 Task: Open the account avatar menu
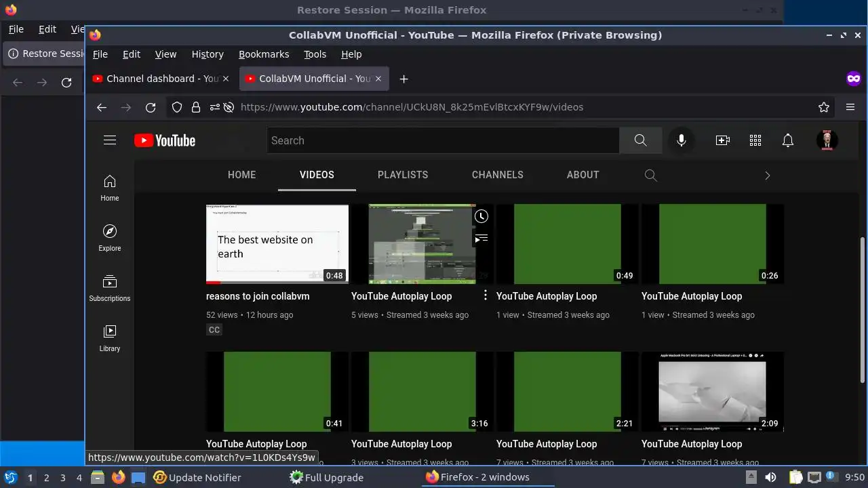tap(827, 140)
